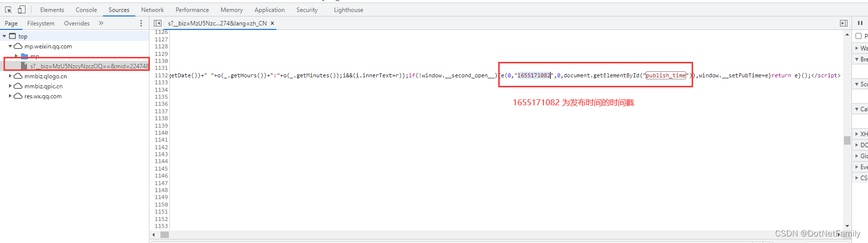The height and width of the screenshot is (243, 868).
Task: Click the mmbiz.qlogo.cn cloud icon
Action: click(x=18, y=76)
